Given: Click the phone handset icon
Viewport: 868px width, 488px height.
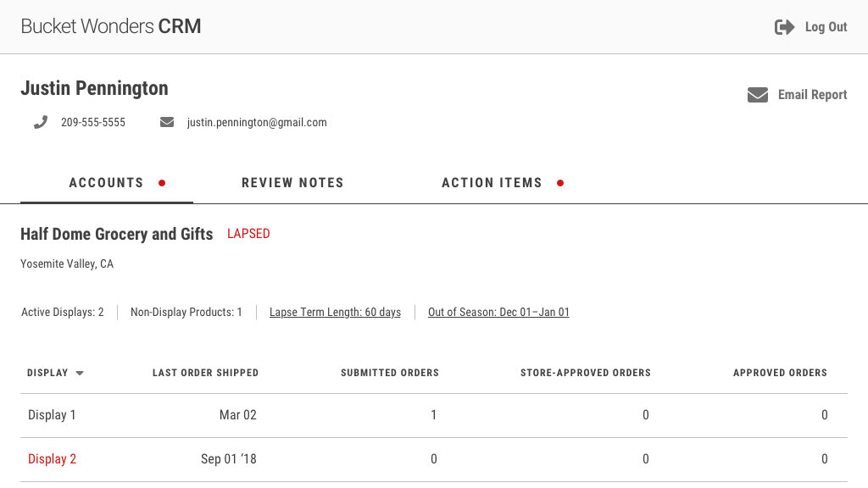Looking at the screenshot, I should point(41,122).
